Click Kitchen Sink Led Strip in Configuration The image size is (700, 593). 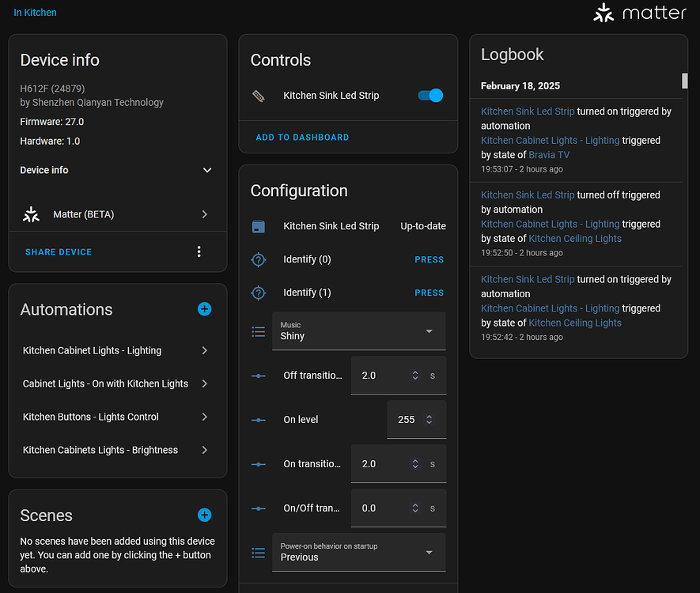(331, 226)
